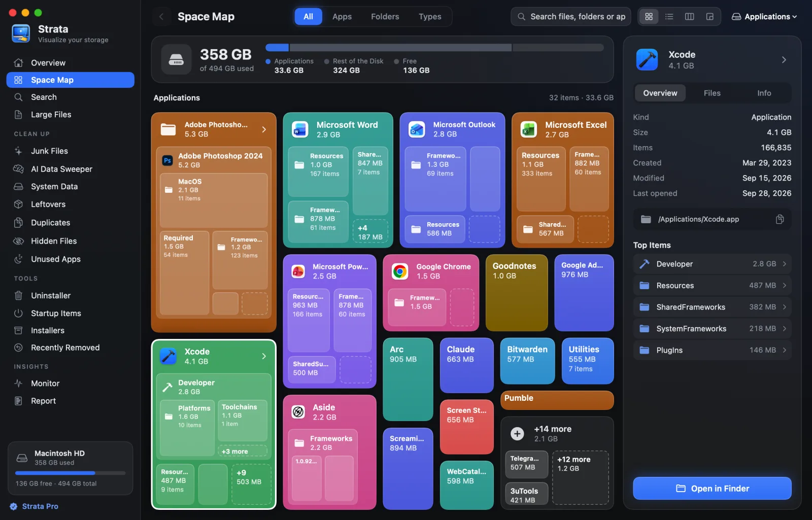812x520 pixels.
Task: Switch to grid view layout
Action: click(x=649, y=17)
